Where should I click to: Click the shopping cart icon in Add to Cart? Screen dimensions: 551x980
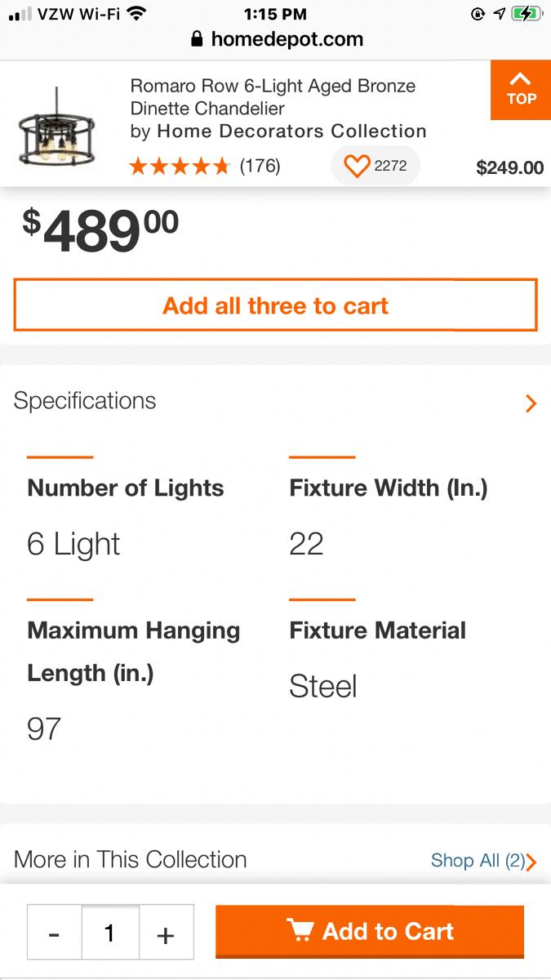click(300, 930)
